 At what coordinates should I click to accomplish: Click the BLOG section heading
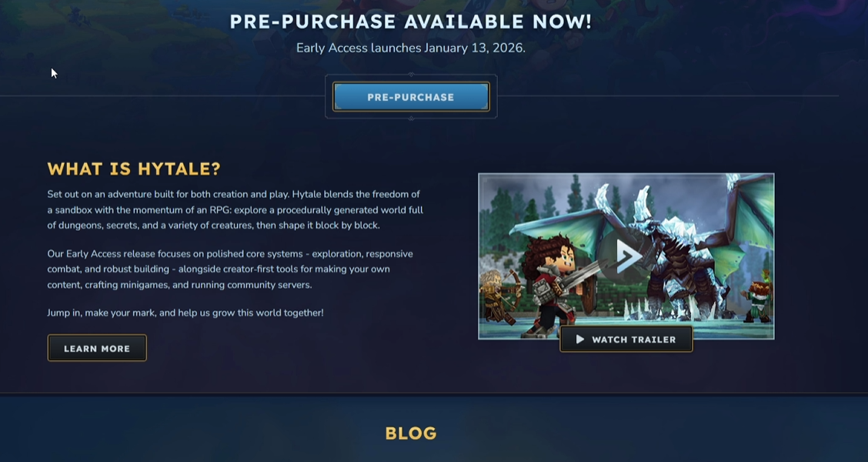coord(411,434)
